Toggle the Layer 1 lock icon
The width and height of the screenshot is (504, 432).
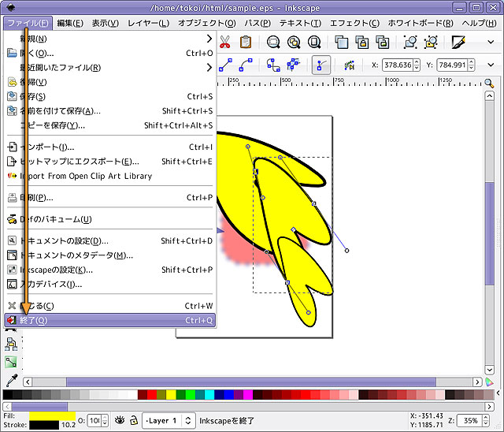tap(134, 421)
